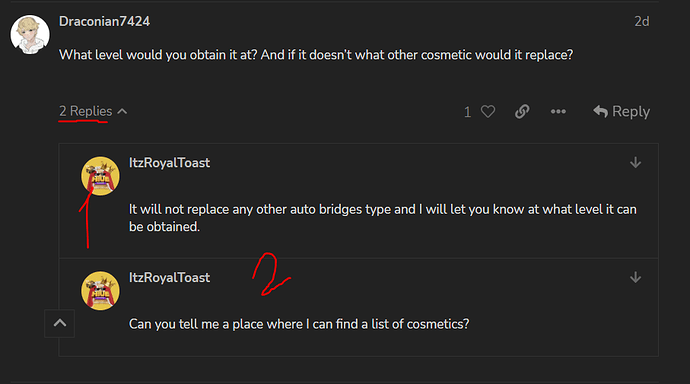Click ItzRoyalToast username on second reply
This screenshot has width=690, height=384.
coord(169,278)
